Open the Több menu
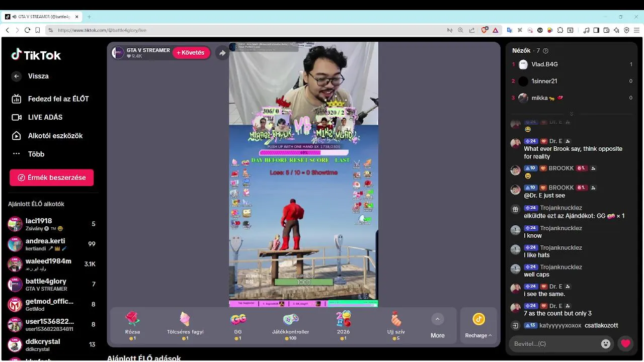644x362 pixels. pos(28,154)
